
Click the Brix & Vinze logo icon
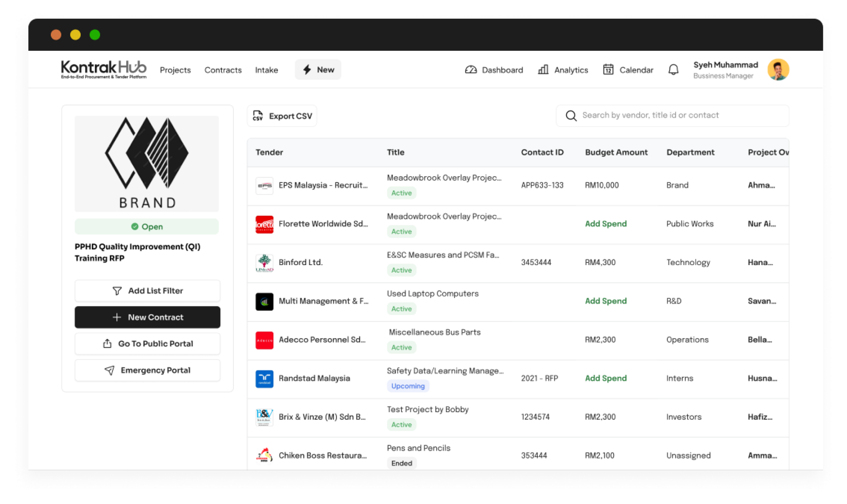click(264, 417)
